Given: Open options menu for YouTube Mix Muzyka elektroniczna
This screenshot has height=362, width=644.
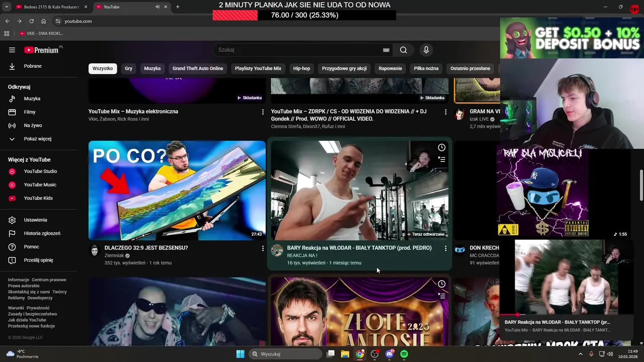Looking at the screenshot, I should click(x=263, y=112).
